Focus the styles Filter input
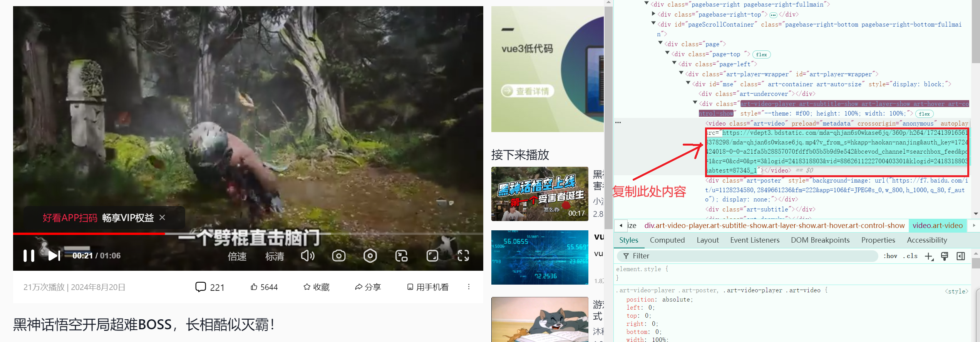Viewport: 980px width, 342px height. point(747,256)
